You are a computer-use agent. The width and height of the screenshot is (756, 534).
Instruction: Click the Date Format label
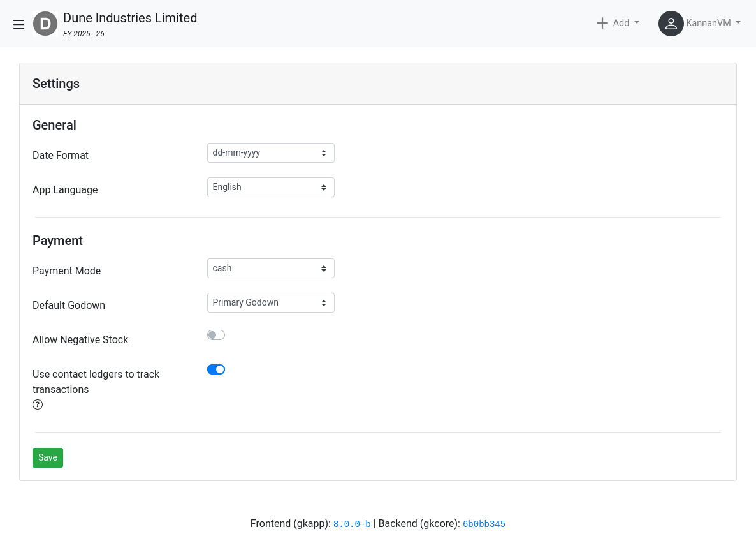pyautogui.click(x=61, y=155)
